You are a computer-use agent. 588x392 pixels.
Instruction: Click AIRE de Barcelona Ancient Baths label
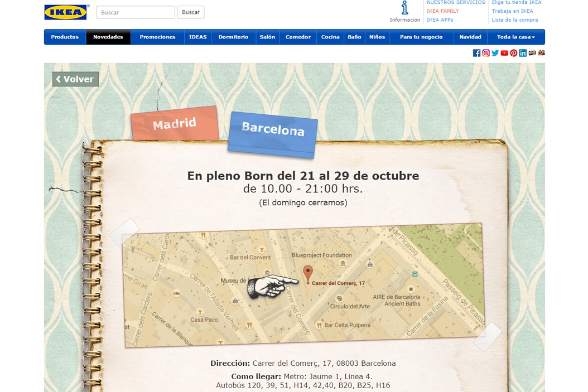[x=397, y=301]
